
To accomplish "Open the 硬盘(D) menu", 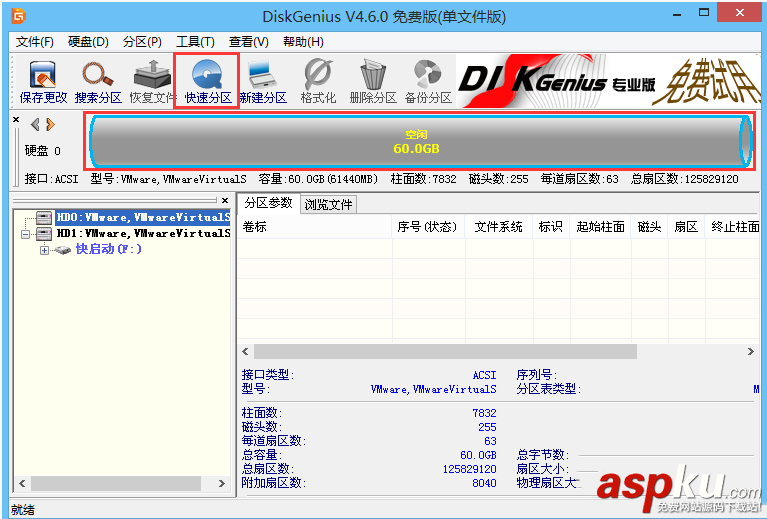I will [x=88, y=42].
